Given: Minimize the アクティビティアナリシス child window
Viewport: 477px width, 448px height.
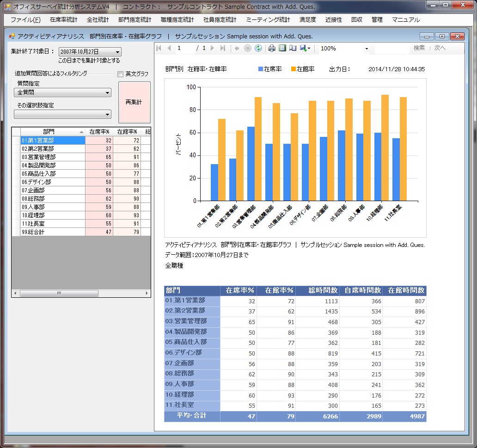Looking at the screenshot, I should tap(427, 36).
